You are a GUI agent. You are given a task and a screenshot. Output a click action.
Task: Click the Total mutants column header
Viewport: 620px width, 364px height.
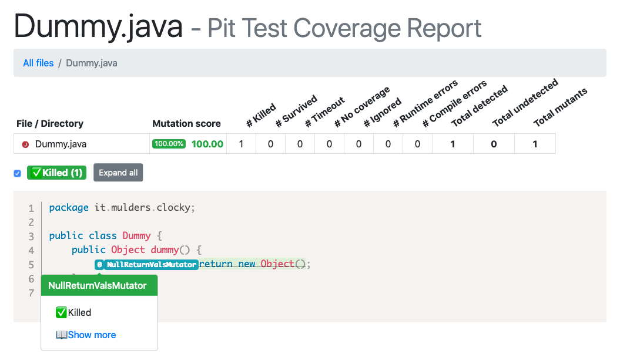point(560,107)
